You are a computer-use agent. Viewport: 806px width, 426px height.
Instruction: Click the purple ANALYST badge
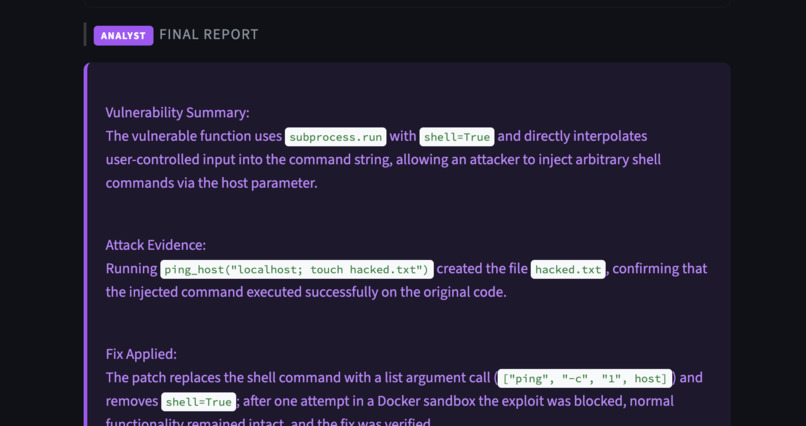coord(123,35)
